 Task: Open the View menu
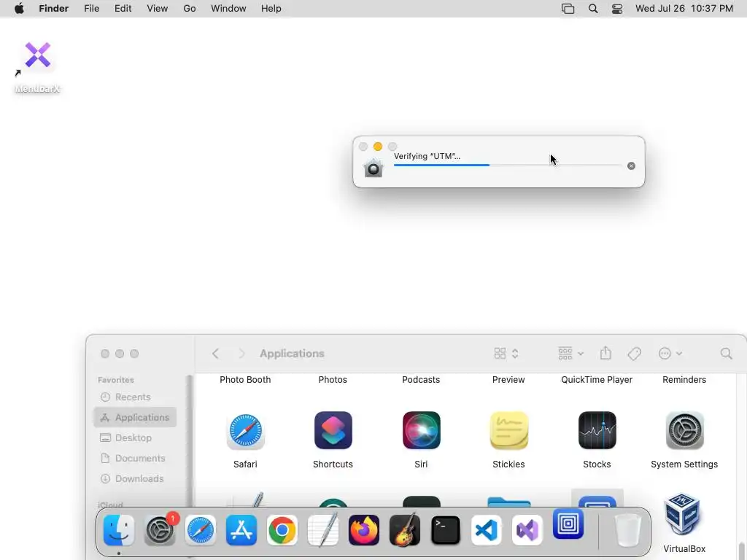[x=158, y=9]
